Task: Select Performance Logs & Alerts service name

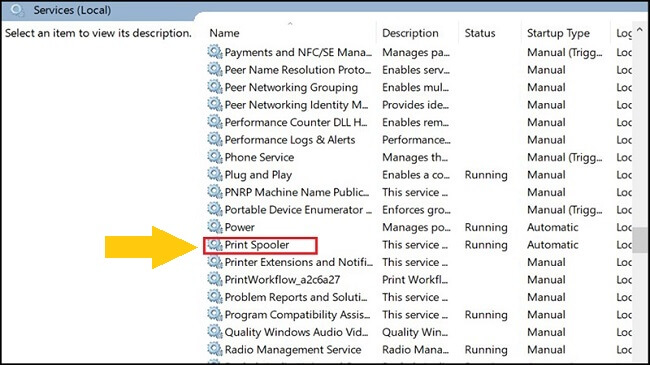Action: (x=290, y=140)
